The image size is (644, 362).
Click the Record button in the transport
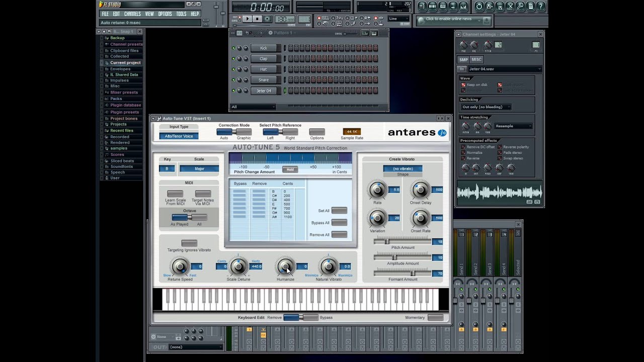[x=267, y=19]
